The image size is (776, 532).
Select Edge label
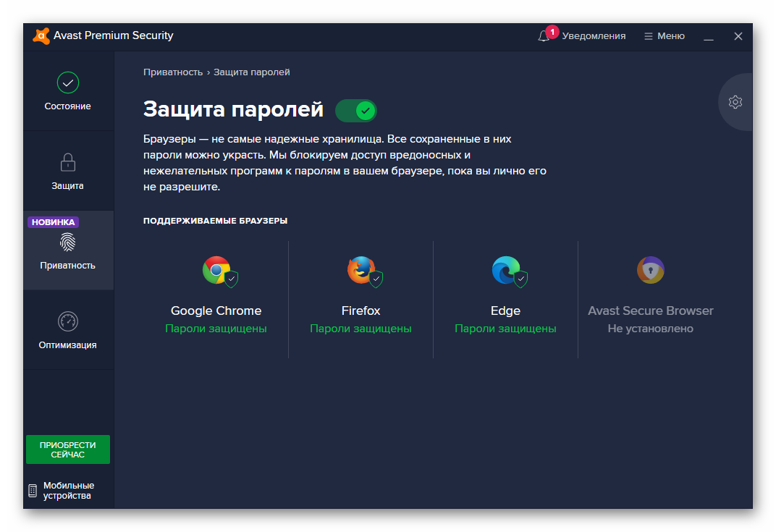505,311
